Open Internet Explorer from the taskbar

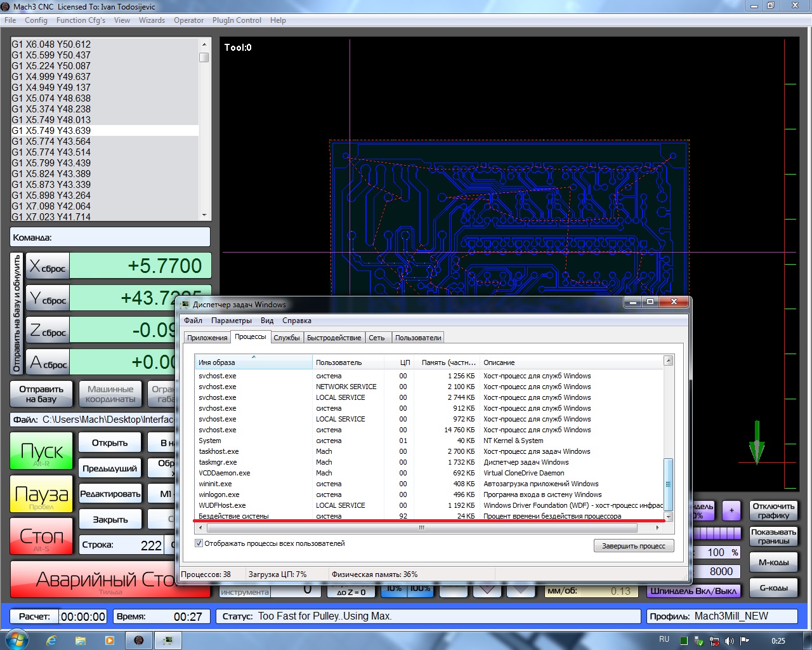[51, 640]
